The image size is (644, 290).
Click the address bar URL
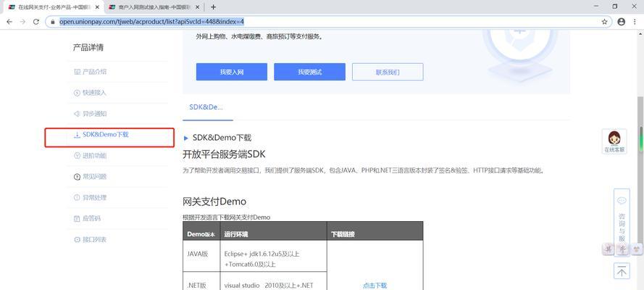[151, 22]
